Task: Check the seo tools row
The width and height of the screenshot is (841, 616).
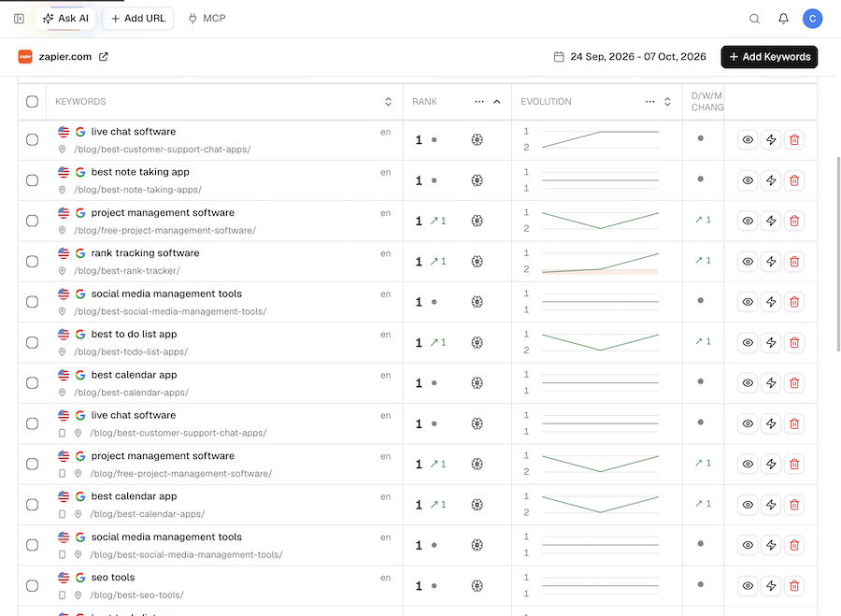Action: [x=32, y=585]
